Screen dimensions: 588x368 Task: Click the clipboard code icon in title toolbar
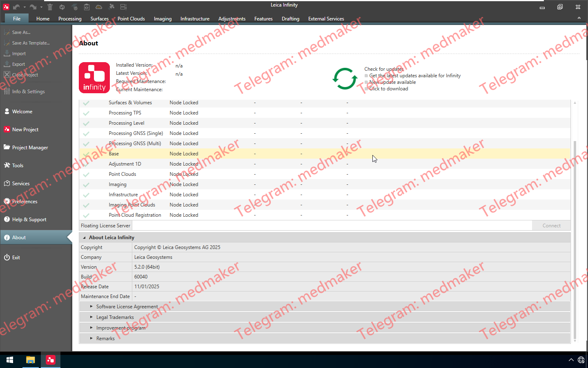(x=87, y=7)
